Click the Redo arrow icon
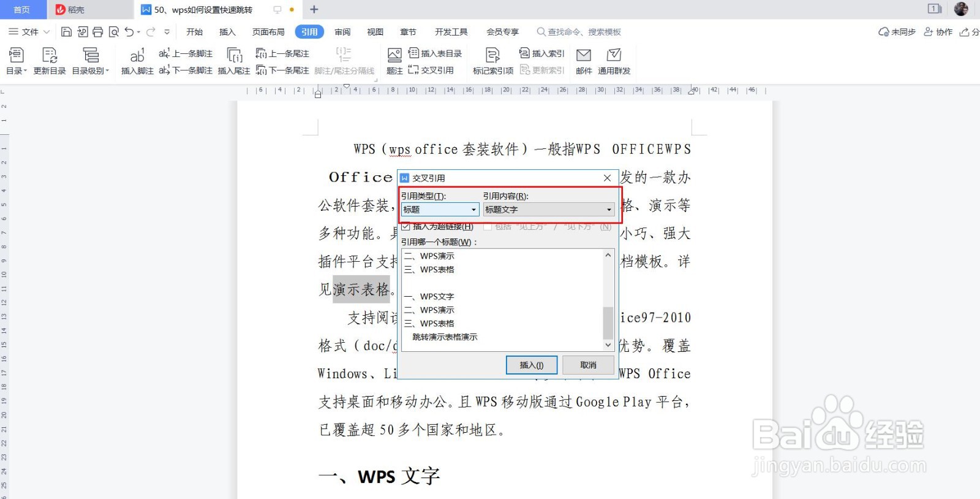This screenshot has height=499, width=980. pos(151,32)
